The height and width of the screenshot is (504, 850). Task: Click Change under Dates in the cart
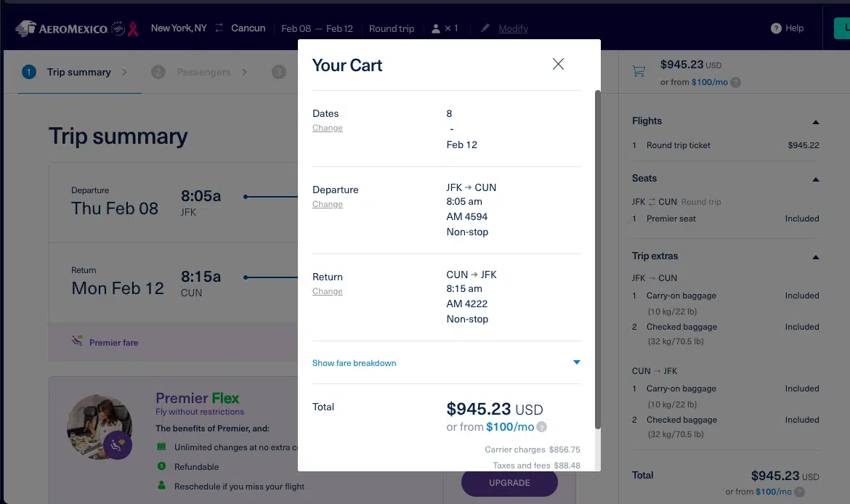(x=327, y=128)
